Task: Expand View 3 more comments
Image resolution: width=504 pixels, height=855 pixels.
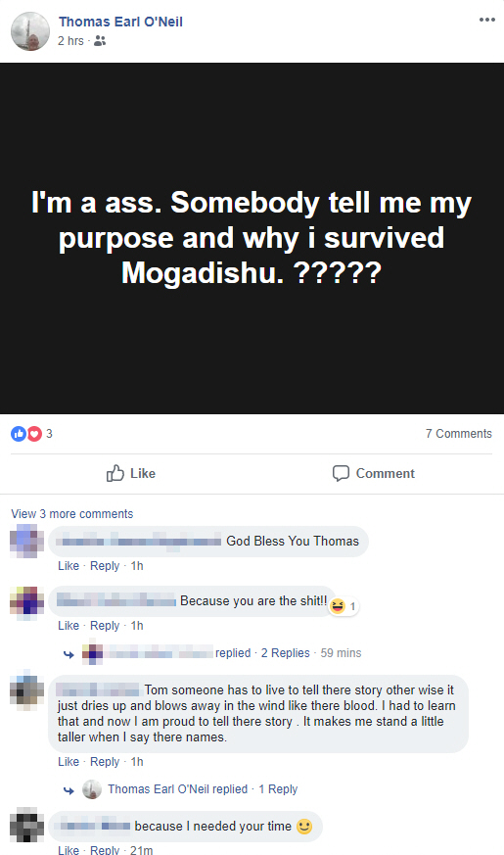Action: point(71,513)
